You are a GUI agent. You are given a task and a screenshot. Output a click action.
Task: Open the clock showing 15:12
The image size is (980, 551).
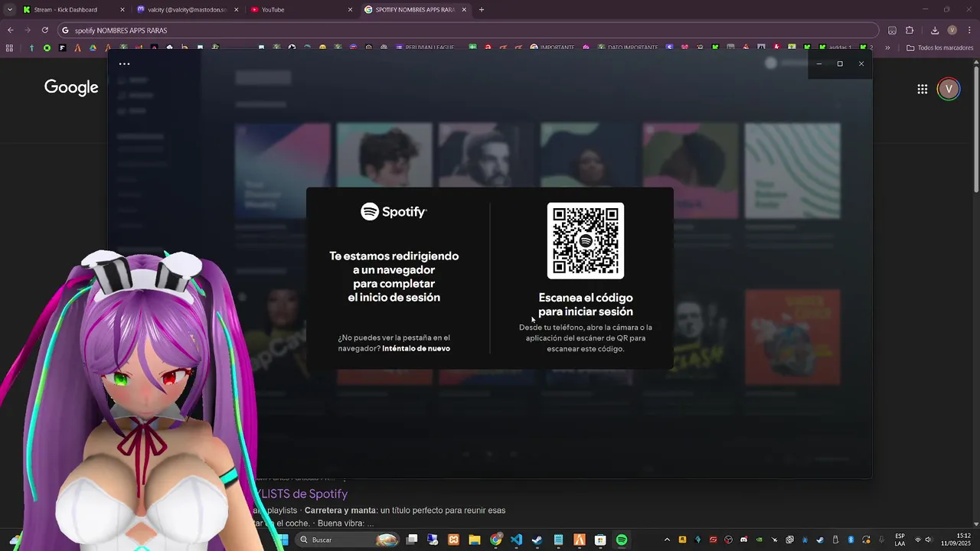pyautogui.click(x=956, y=540)
